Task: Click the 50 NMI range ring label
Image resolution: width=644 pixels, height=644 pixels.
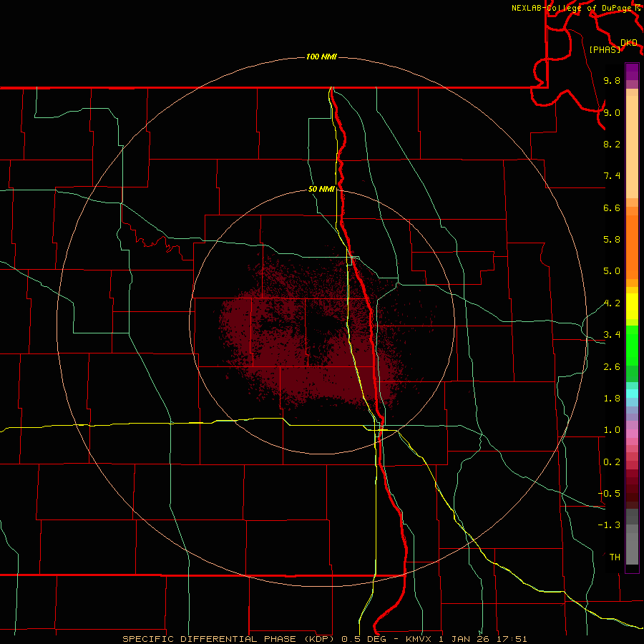Action: [321, 190]
